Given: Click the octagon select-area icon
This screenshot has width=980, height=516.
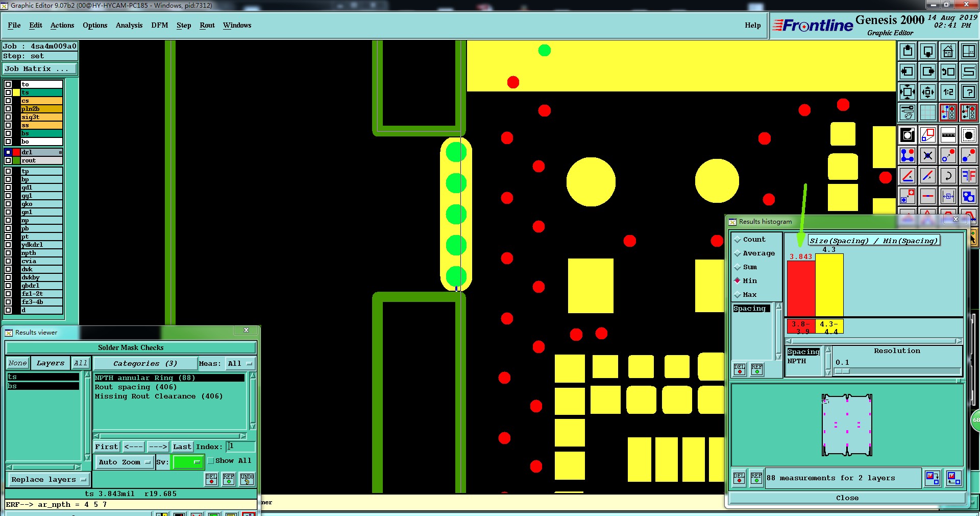Looking at the screenshot, I should pyautogui.click(x=968, y=135).
